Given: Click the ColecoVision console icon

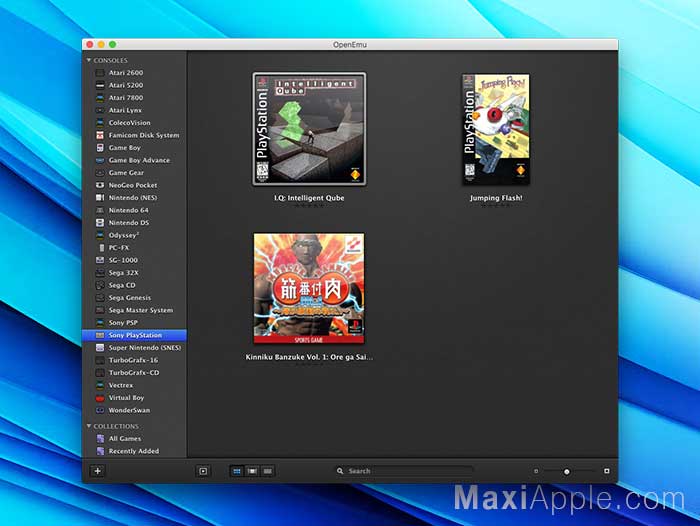Looking at the screenshot, I should (x=100, y=123).
